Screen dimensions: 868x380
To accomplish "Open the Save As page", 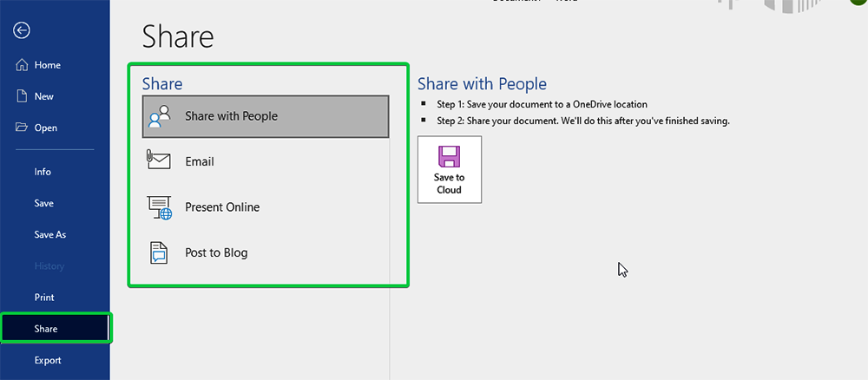I will coord(49,234).
